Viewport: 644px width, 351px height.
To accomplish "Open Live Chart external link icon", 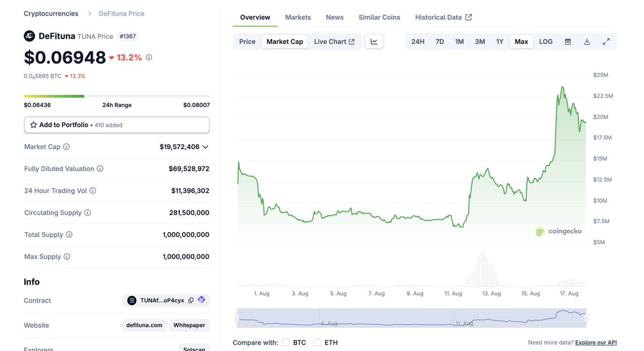I will tap(352, 42).
